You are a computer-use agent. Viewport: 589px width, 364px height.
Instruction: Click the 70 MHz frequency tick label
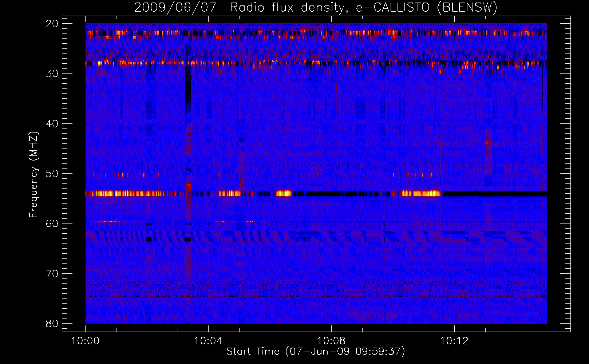(52, 274)
